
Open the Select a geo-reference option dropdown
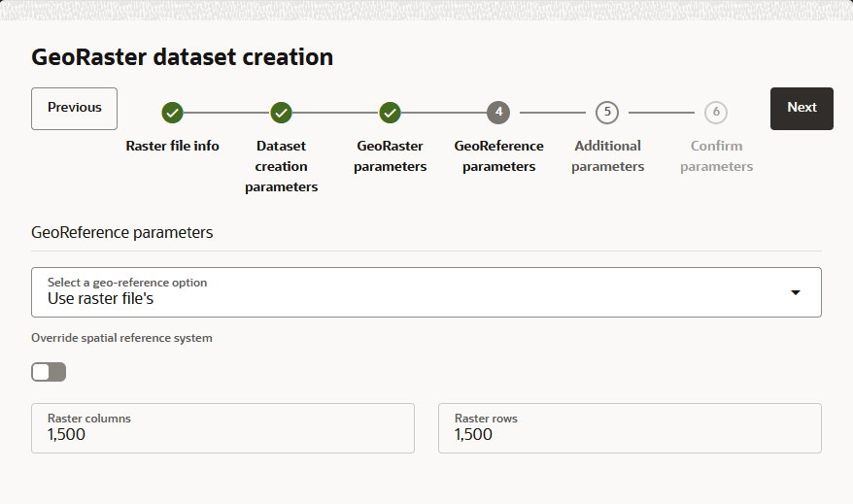pos(426,292)
